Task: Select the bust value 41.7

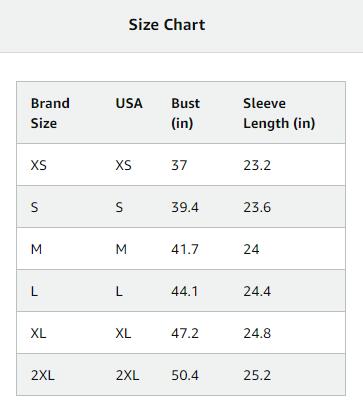Action: [x=185, y=249]
